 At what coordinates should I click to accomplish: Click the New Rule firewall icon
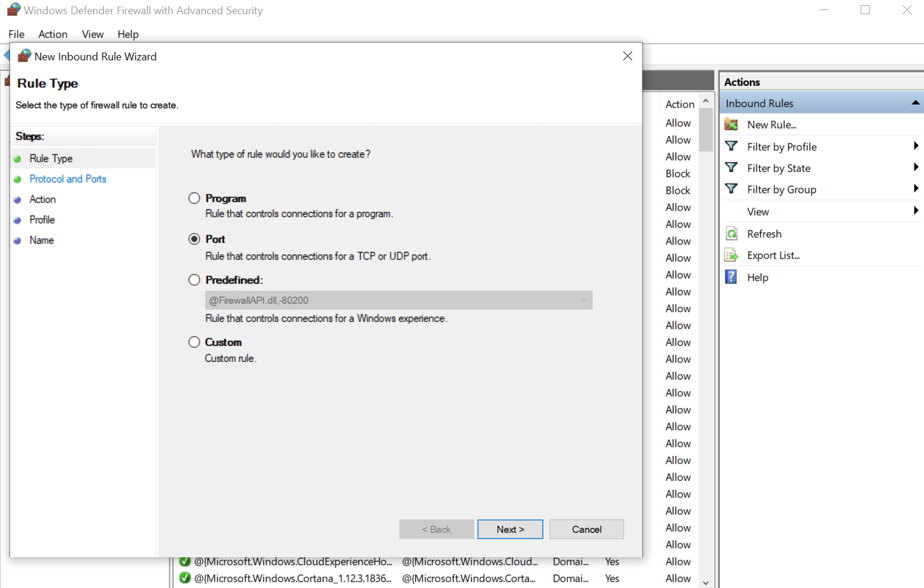point(732,125)
